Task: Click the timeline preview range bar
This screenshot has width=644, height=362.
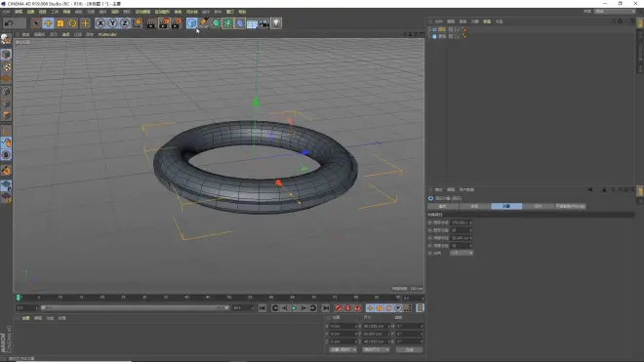Action: click(135, 307)
